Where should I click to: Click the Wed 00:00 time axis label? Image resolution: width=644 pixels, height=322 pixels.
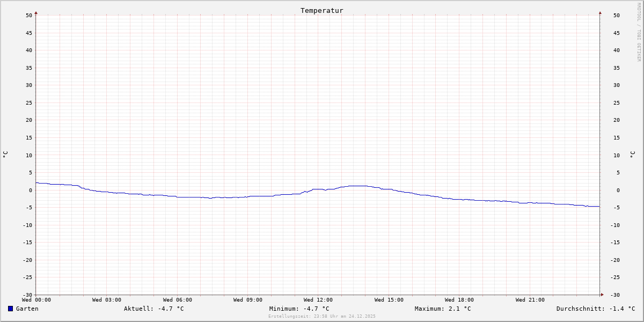point(36,300)
